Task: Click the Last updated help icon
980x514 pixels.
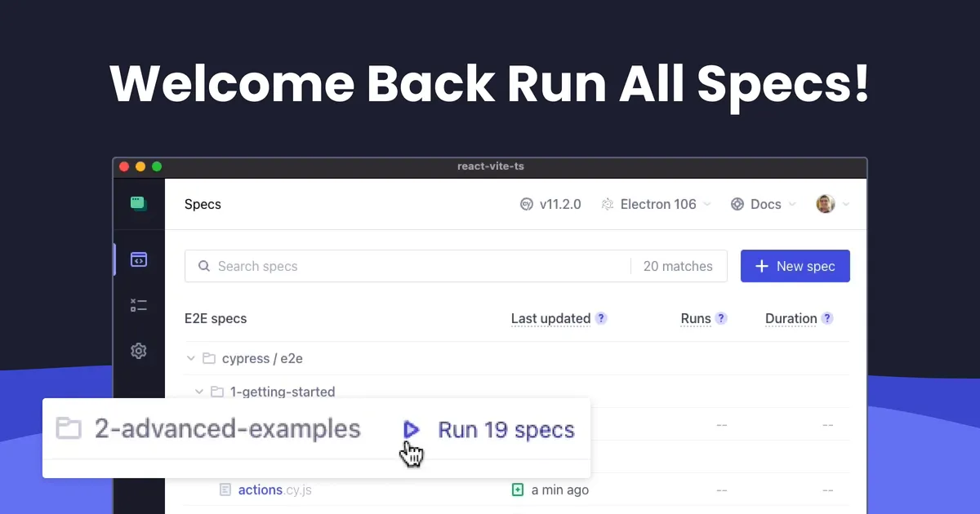Action: pos(601,318)
